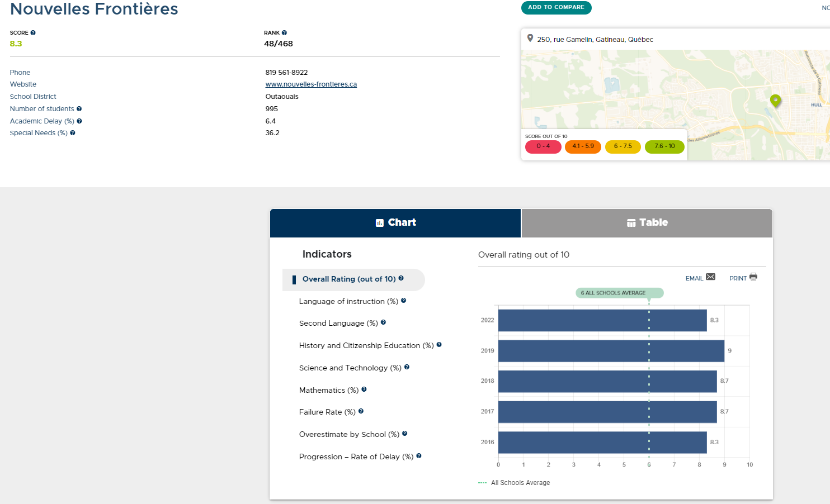Screen dimensions: 830x504
Task: Open Academic Delay help icon
Action: point(79,121)
